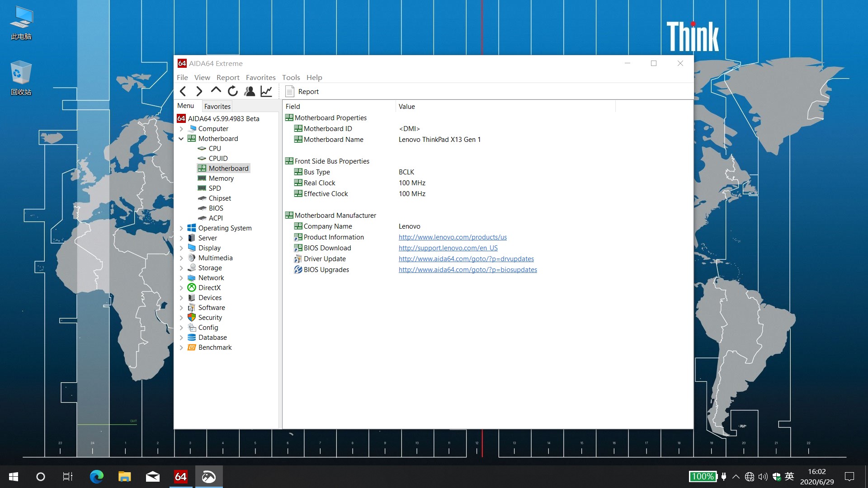Click the Up level arrow icon
Screen dimensions: 868x488
point(216,91)
